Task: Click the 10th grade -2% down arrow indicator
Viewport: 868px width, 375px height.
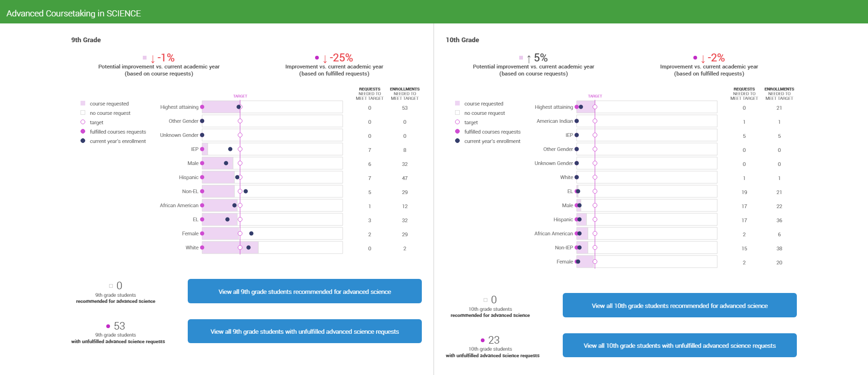Action: [x=703, y=59]
